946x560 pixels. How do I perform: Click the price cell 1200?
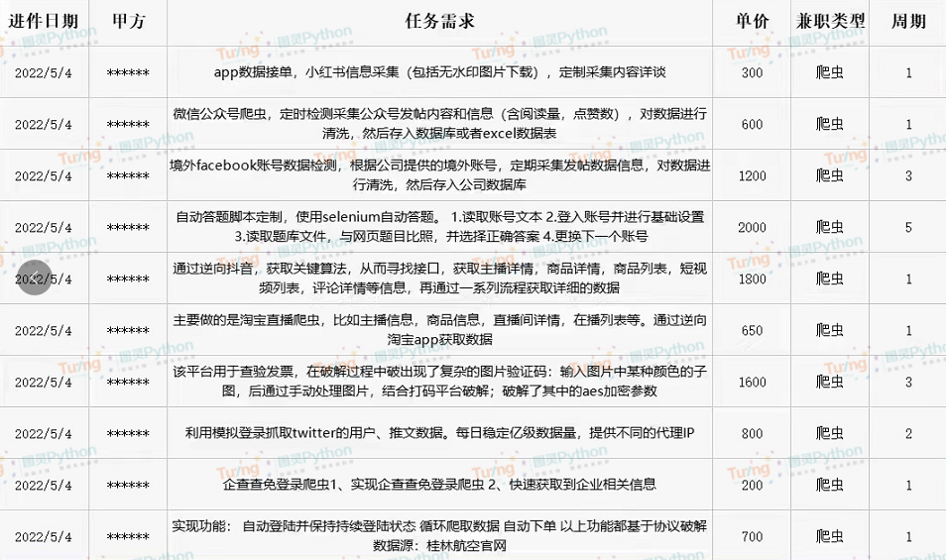point(752,176)
